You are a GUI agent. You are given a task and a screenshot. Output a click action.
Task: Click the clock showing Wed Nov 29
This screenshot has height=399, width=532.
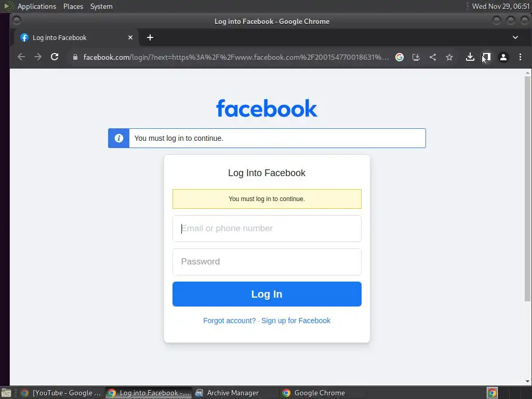pyautogui.click(x=501, y=6)
